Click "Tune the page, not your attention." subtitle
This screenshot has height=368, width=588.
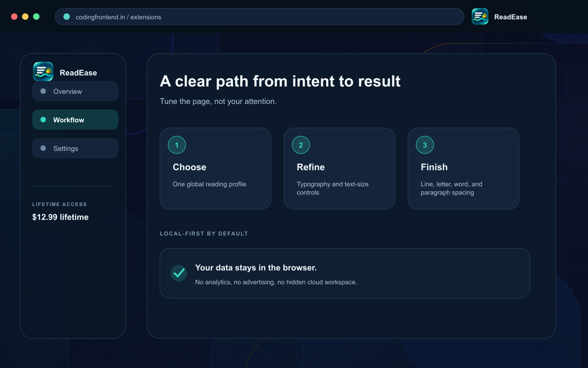[x=218, y=101]
